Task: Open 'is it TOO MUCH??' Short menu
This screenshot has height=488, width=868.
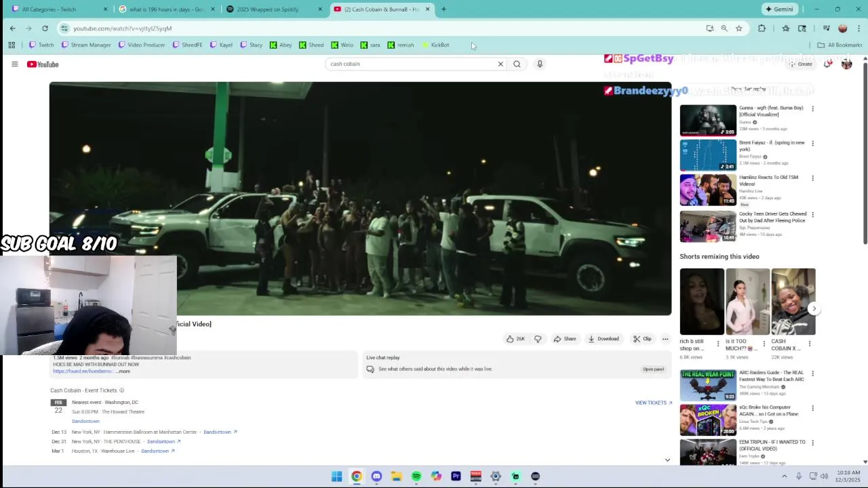Action: point(764,344)
